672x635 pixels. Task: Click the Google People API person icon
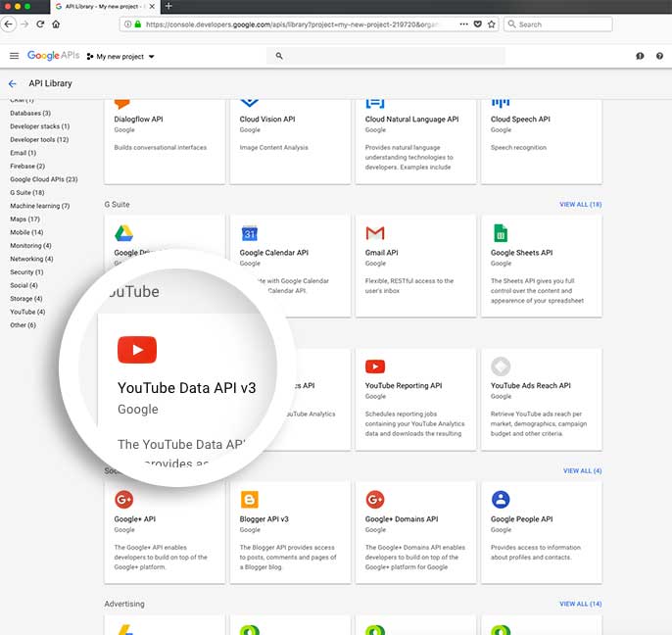coord(501,500)
